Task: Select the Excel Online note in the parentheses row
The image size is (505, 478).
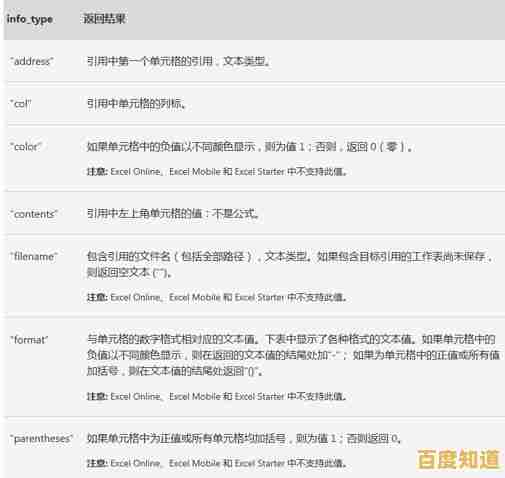Action: pos(217,463)
